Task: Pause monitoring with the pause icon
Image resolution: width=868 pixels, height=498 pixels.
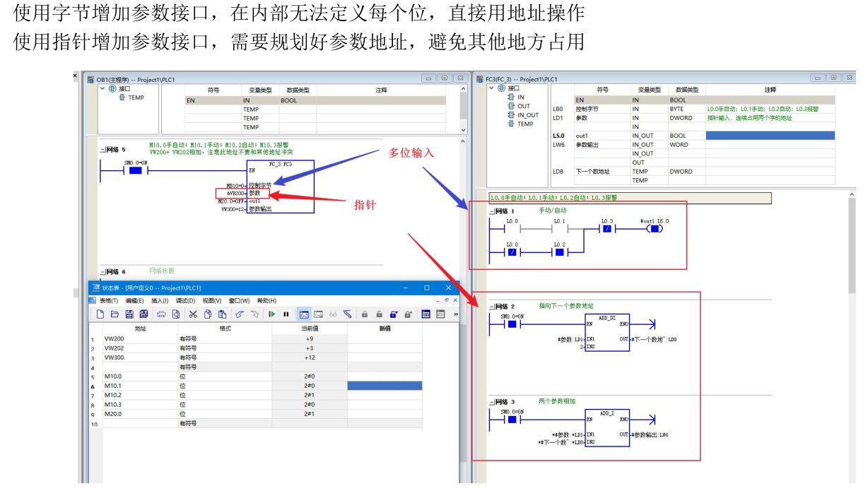Action: coord(286,314)
